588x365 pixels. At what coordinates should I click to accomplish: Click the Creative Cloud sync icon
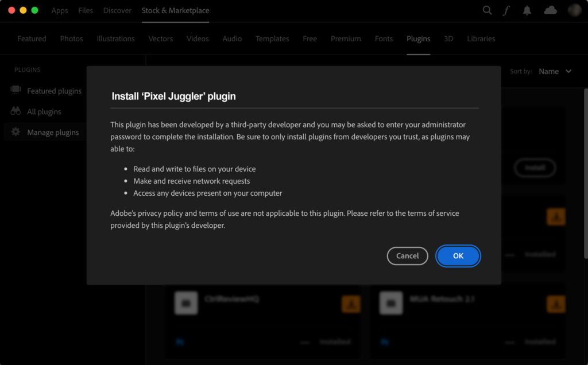coord(550,10)
